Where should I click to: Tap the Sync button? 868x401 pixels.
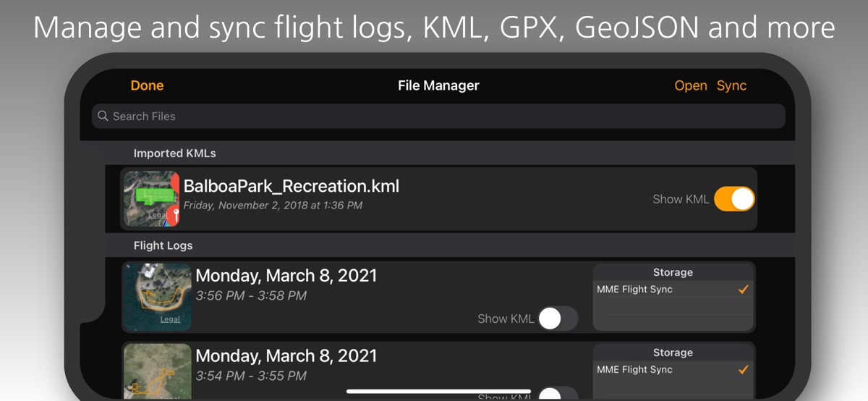click(731, 85)
